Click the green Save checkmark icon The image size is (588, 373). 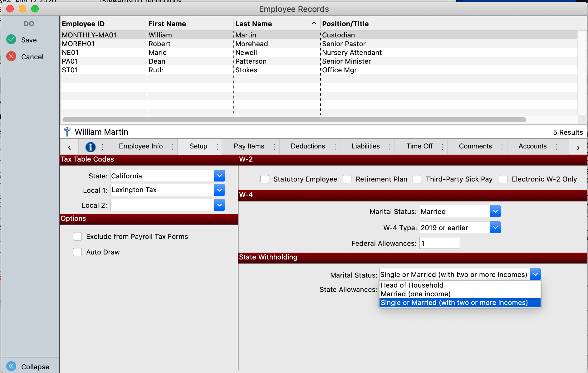coord(11,40)
